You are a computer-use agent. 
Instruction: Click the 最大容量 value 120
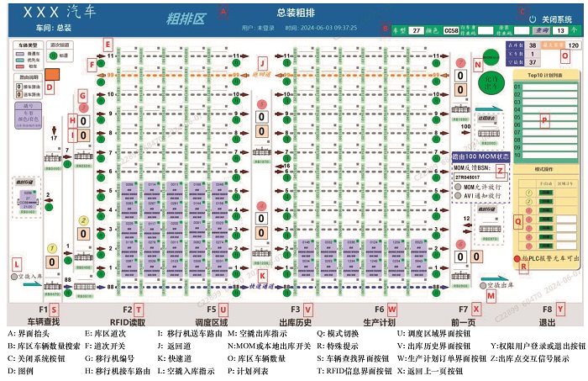click(x=573, y=45)
